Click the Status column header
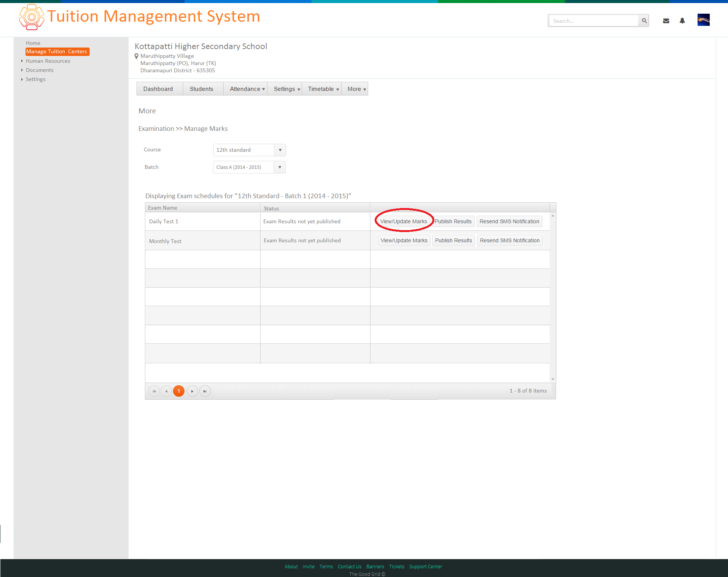 pos(315,208)
